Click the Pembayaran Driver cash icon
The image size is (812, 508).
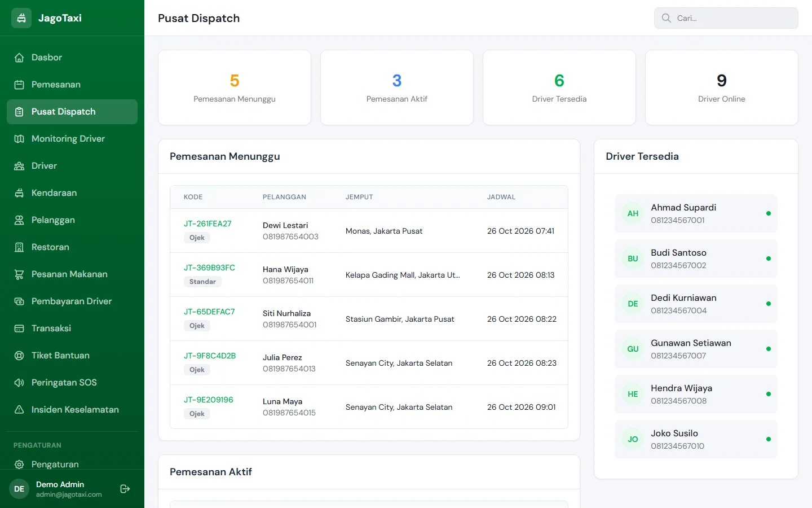click(19, 301)
